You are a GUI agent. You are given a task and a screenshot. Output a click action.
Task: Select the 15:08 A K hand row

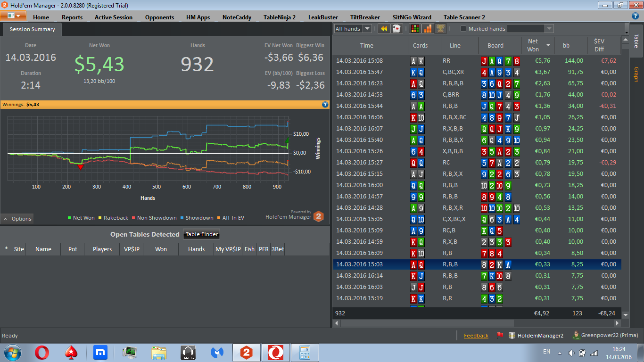[x=477, y=61]
